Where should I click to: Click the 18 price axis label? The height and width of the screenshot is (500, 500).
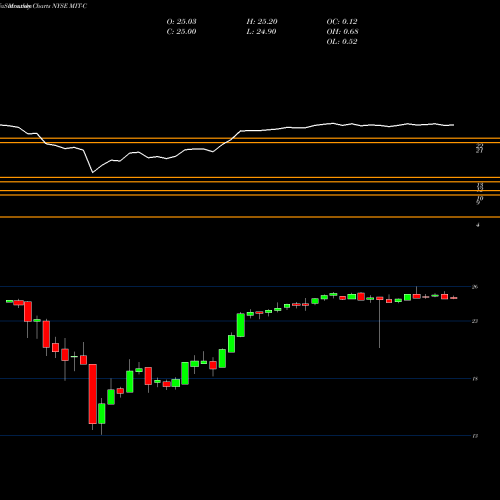[475, 379]
